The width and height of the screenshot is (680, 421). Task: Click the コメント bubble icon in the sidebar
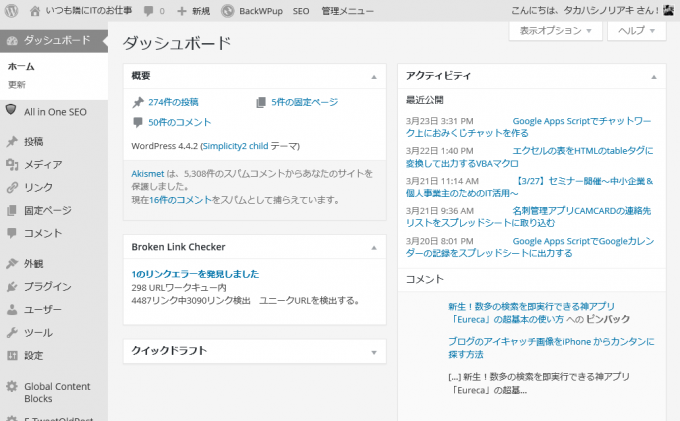click(12, 233)
